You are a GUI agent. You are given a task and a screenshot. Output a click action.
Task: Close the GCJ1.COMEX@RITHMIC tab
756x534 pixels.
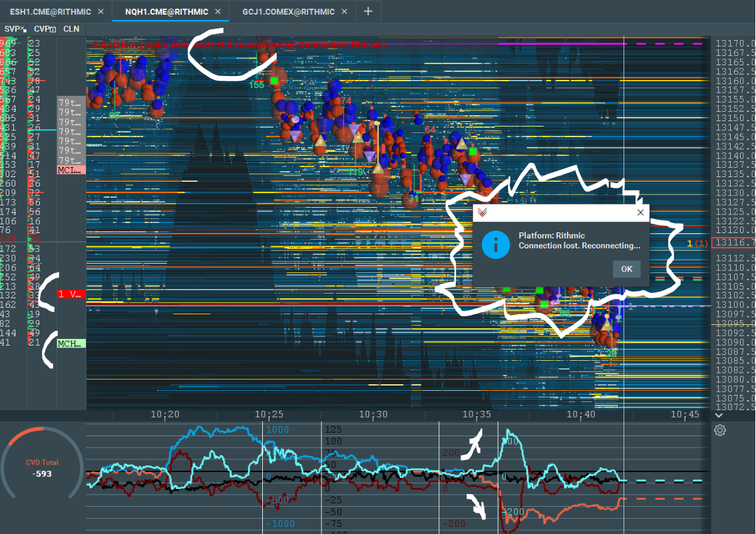click(344, 11)
